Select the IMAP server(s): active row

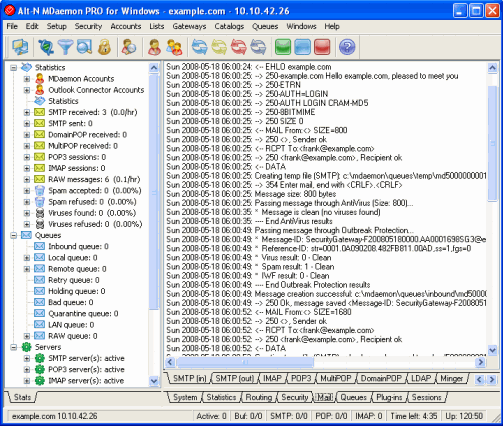click(x=86, y=381)
